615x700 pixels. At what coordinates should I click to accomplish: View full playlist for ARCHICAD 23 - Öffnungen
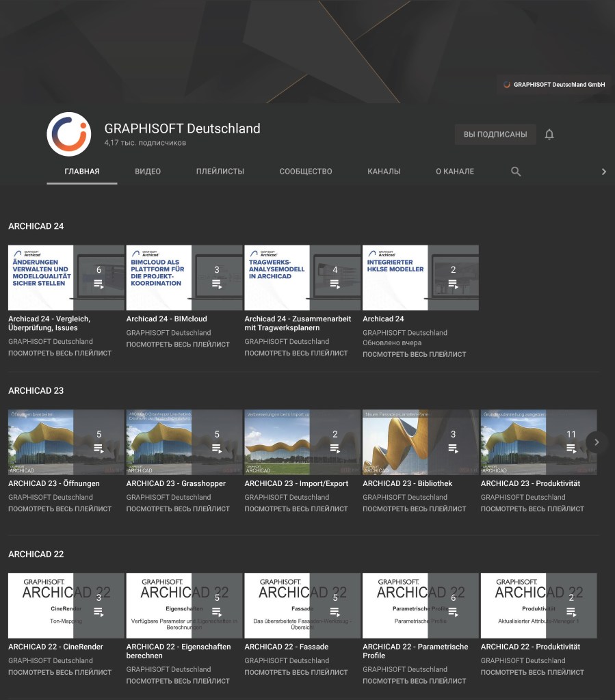tap(60, 509)
